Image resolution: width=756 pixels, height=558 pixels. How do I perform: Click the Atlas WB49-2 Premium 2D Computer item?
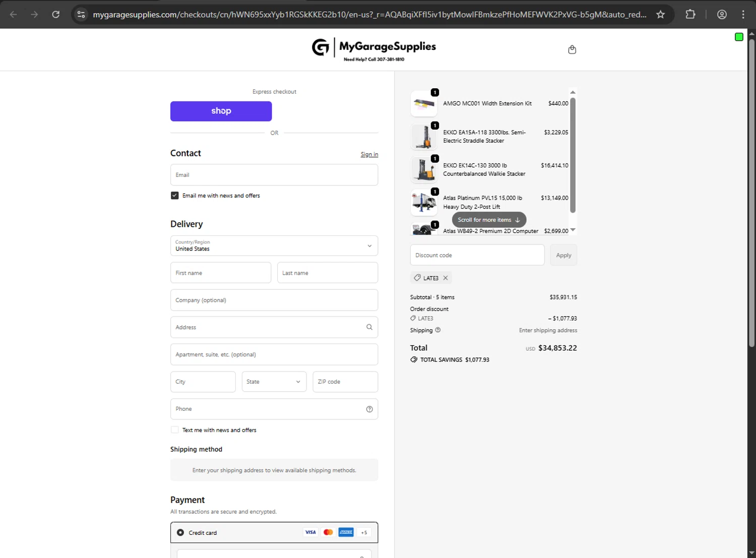click(x=490, y=231)
